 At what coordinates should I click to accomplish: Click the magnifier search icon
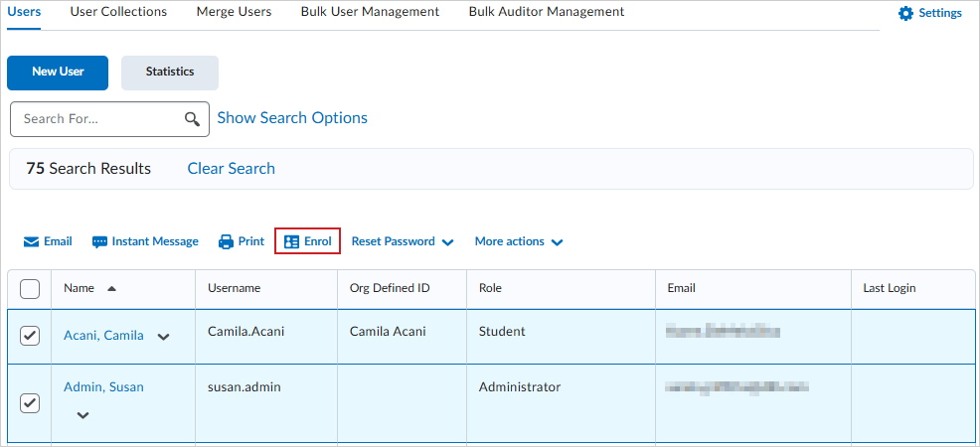point(193,119)
